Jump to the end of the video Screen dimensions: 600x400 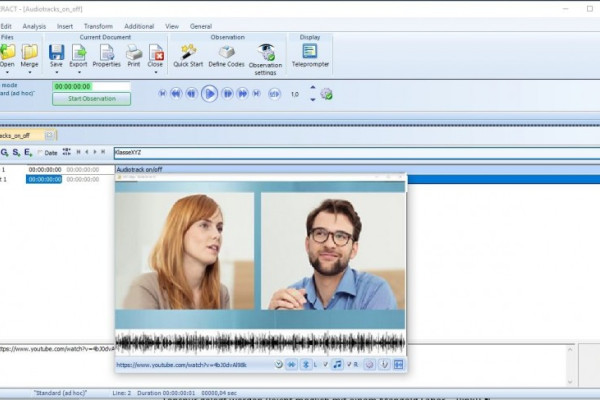256,93
